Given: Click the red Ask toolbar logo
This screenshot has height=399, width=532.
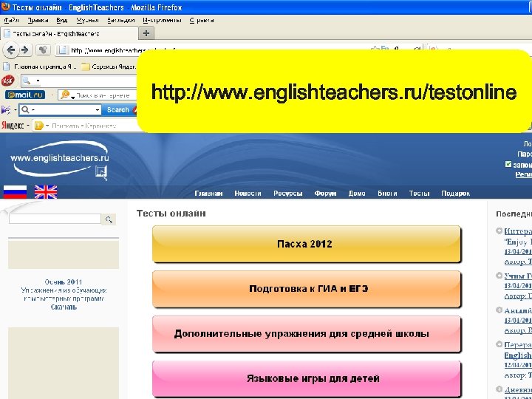Looking at the screenshot, I should click(8, 81).
